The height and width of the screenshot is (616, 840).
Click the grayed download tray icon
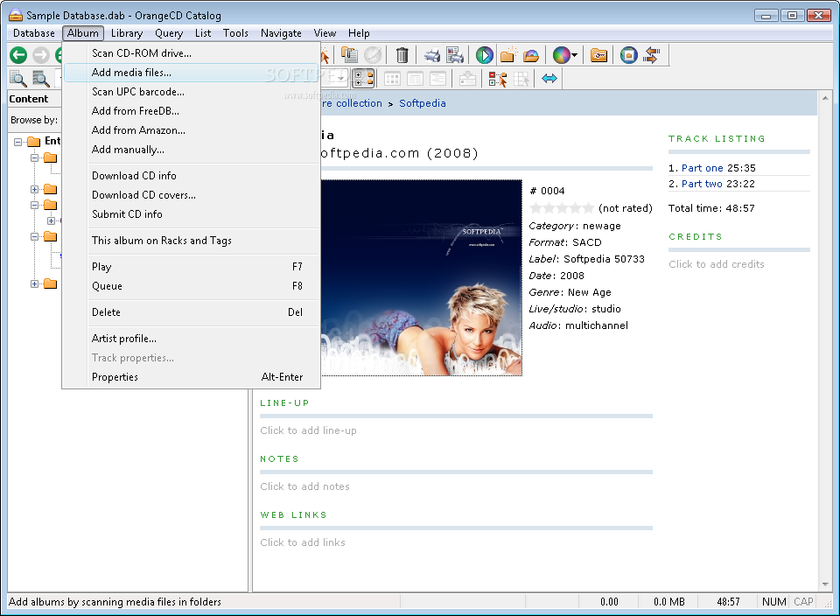tap(467, 79)
